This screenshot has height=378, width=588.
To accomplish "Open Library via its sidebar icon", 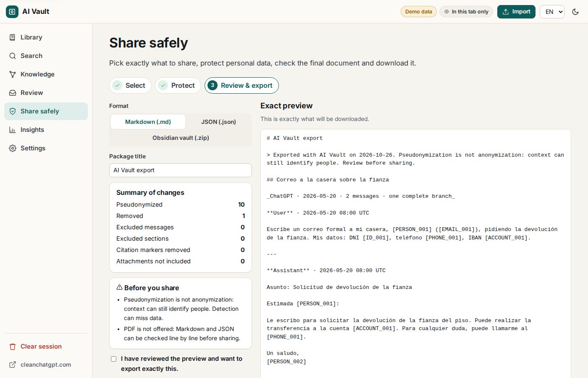I will tap(13, 37).
